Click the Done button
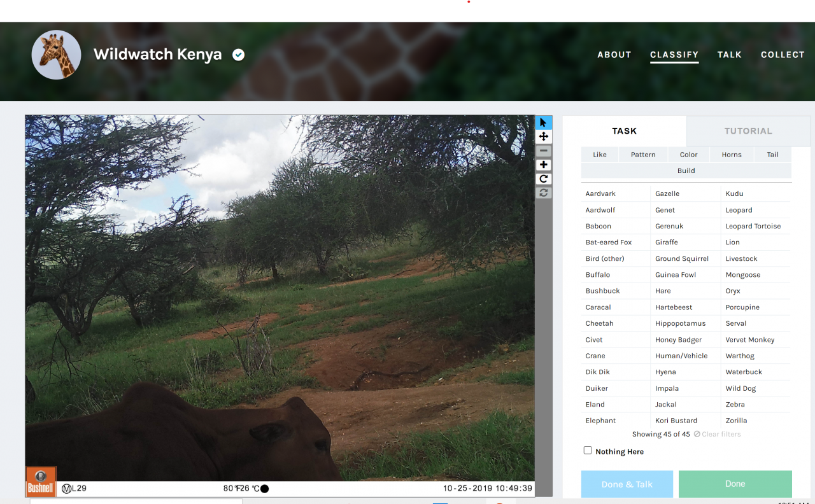 point(735,484)
